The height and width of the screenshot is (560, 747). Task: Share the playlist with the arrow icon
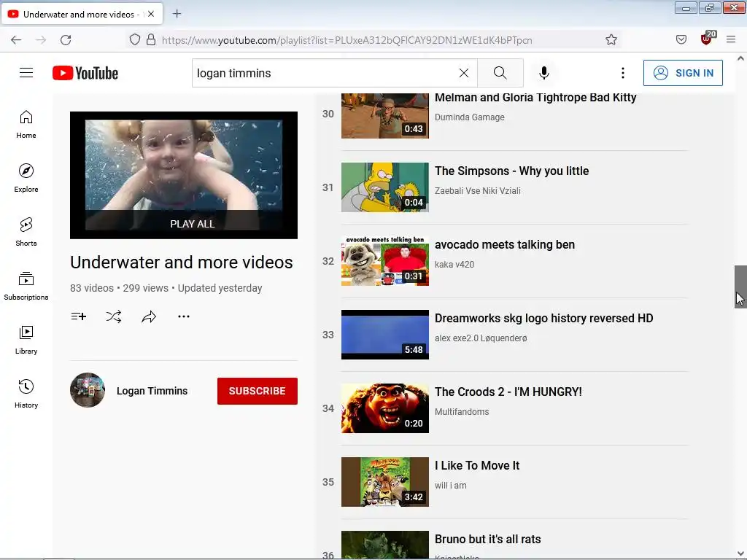(x=149, y=316)
